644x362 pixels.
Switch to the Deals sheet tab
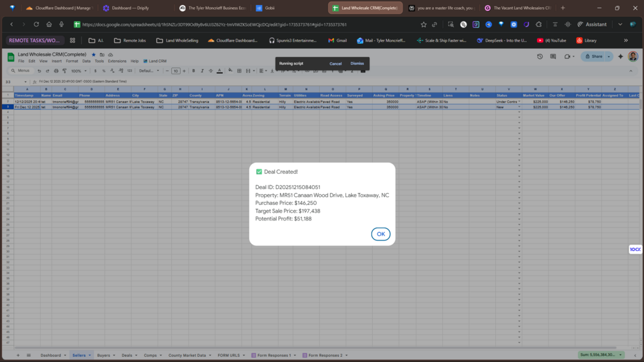[127, 356]
